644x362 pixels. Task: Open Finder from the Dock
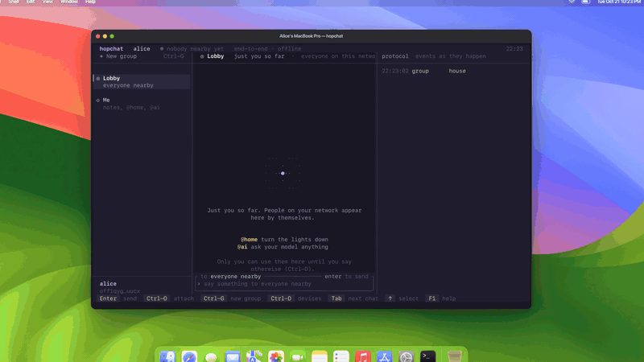coord(167,356)
